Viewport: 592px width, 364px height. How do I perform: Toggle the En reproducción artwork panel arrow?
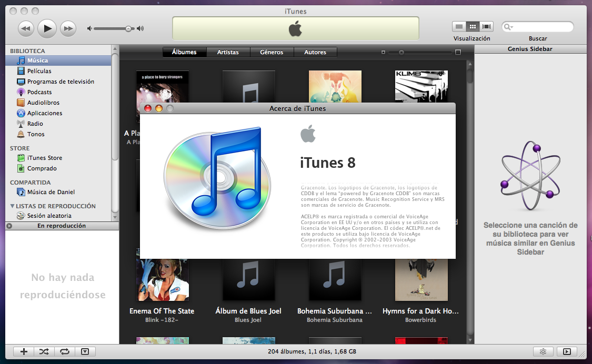click(x=9, y=226)
